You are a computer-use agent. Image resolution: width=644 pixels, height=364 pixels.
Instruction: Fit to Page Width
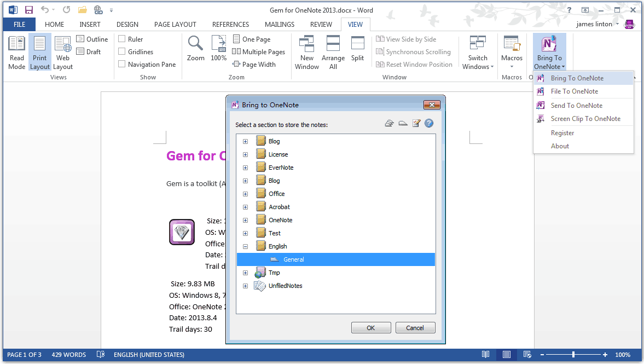coord(254,65)
